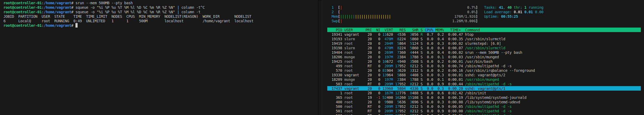Click the CPU% column header in htop
Image resolution: width=644 pixels, height=115 pixels.
(429, 30)
